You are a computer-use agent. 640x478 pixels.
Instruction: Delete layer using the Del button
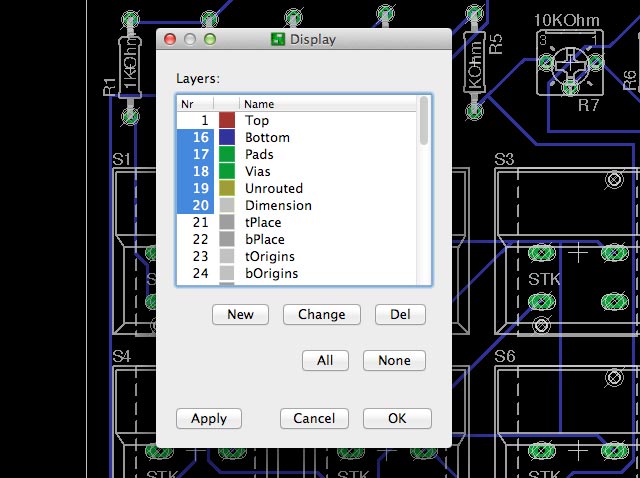tap(400, 314)
